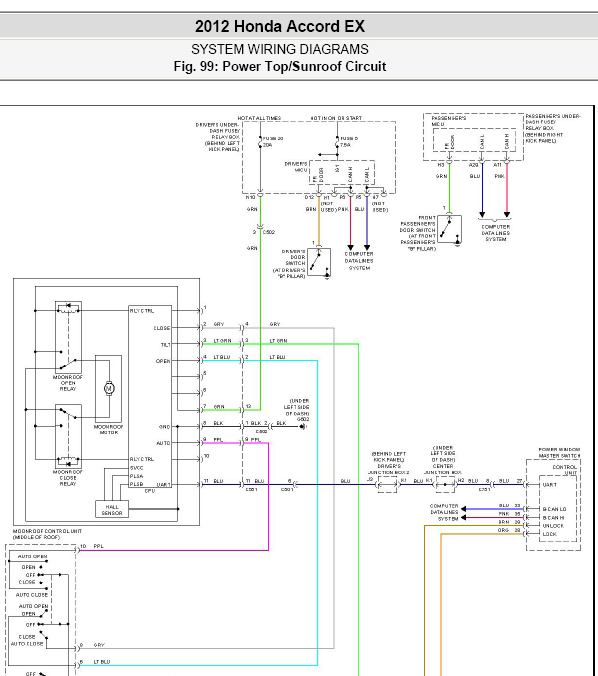The height and width of the screenshot is (676, 598).
Task: Click the 'GND' terminal in moonroof control unit
Action: tap(164, 426)
